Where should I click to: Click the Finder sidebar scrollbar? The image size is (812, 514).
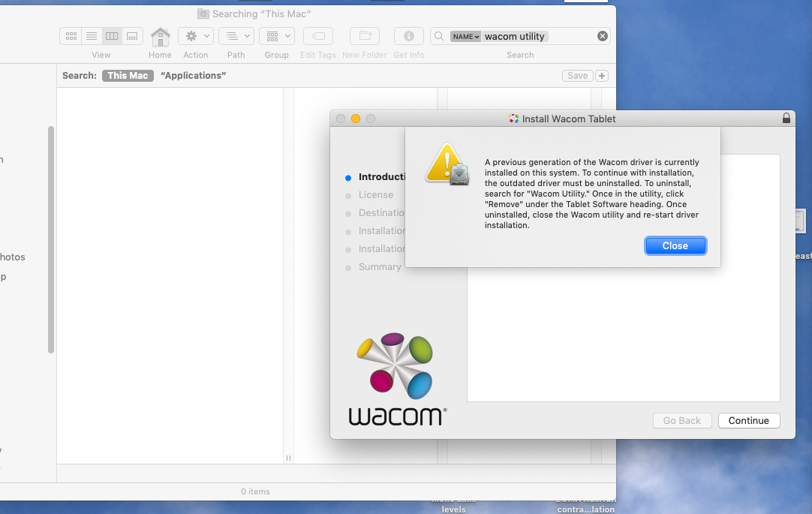tap(51, 239)
